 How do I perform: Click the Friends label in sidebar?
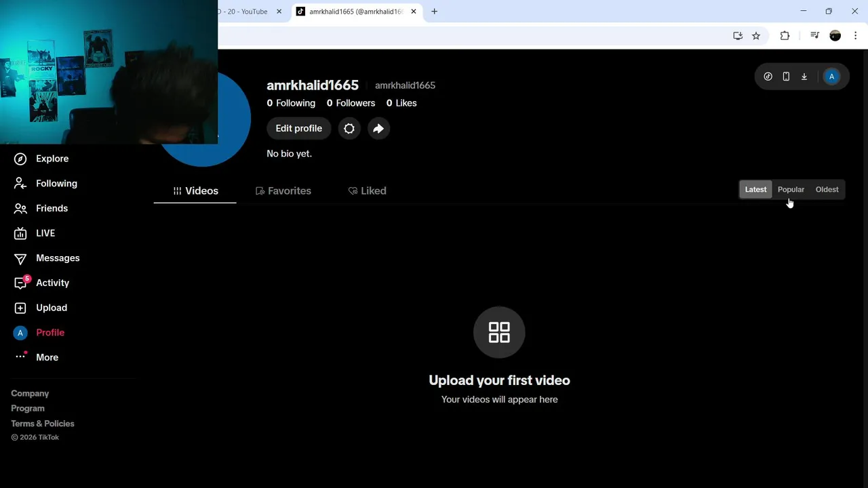point(52,208)
